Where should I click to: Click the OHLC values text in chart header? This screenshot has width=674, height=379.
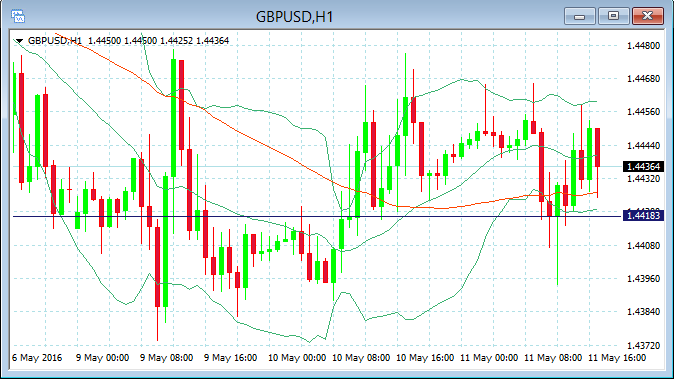click(158, 41)
